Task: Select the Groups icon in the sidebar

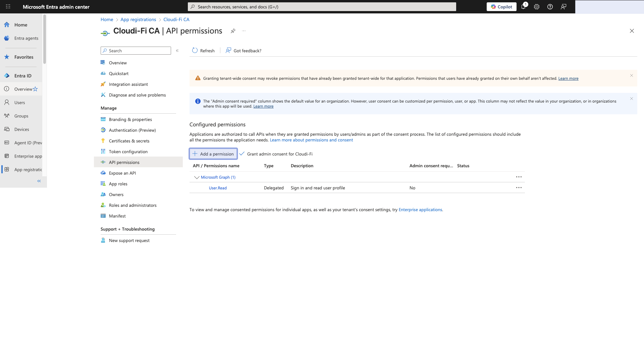Action: coord(7,116)
